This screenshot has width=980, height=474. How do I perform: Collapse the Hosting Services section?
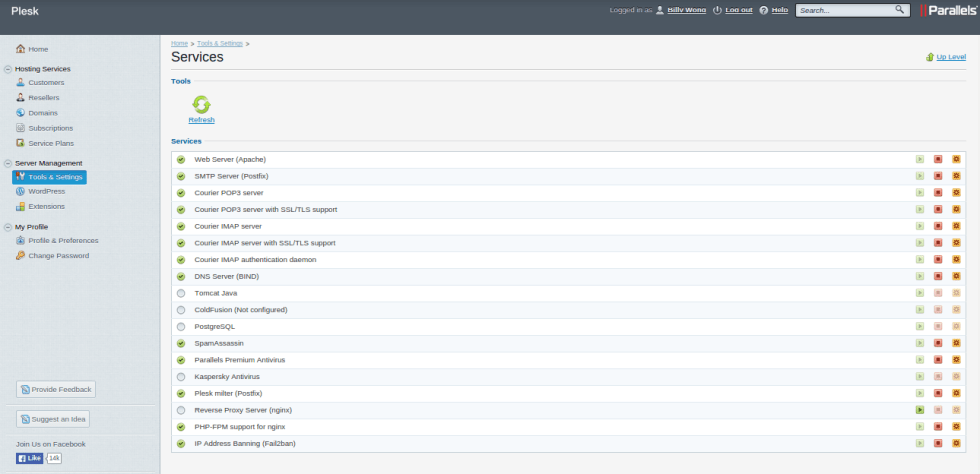(x=8, y=69)
